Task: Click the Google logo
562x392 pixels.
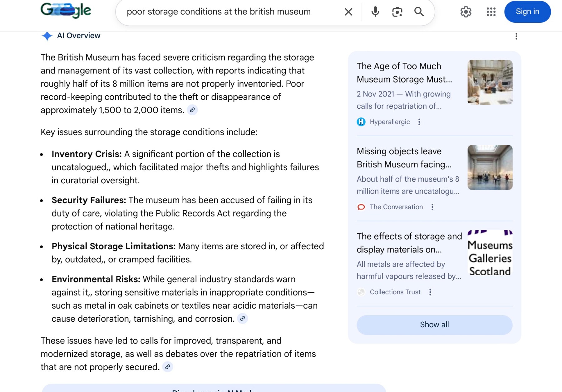Action: pyautogui.click(x=66, y=11)
